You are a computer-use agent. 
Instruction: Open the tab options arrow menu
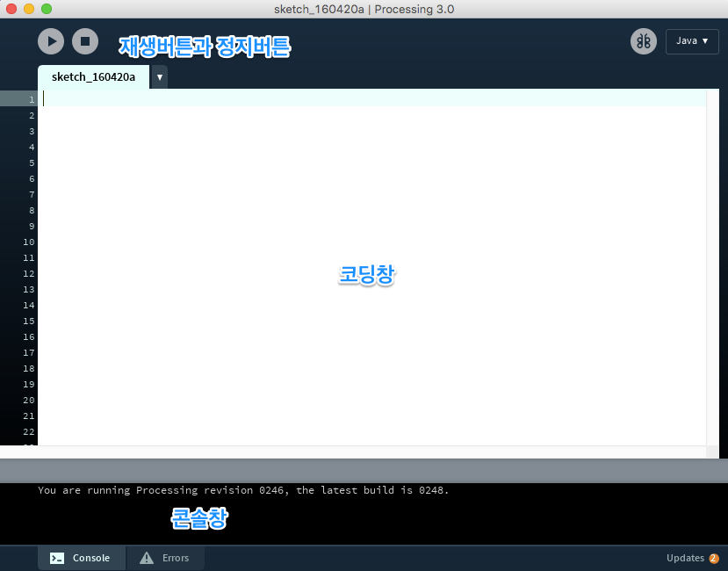point(159,77)
